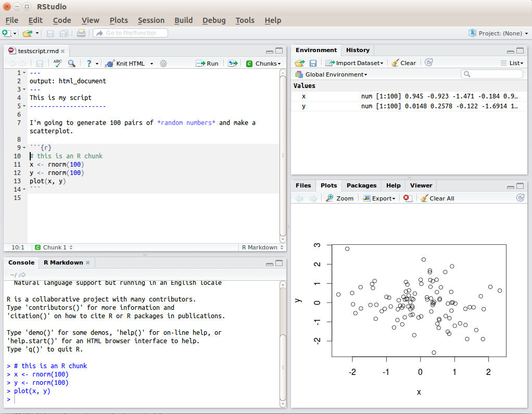Screen dimensions: 532x414
Task: Open Find and Replace with the magnifier icon
Action: coord(73,63)
